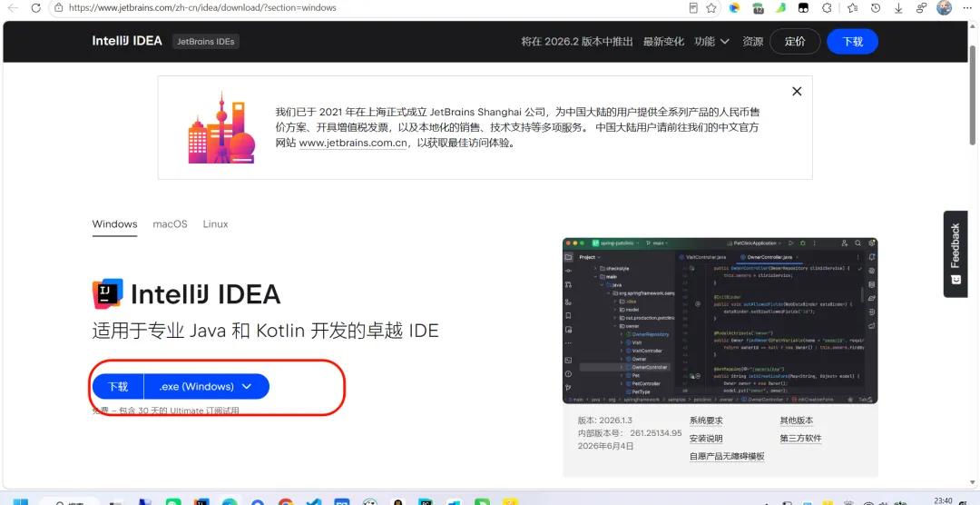Reload the page with the refresh icon
Viewport: 980px width, 505px height.
click(x=35, y=8)
